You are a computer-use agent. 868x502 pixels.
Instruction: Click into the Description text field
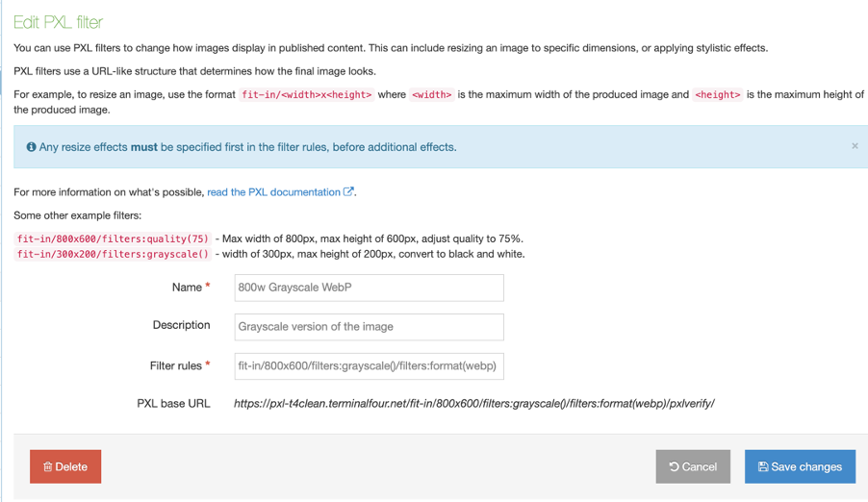coord(369,327)
